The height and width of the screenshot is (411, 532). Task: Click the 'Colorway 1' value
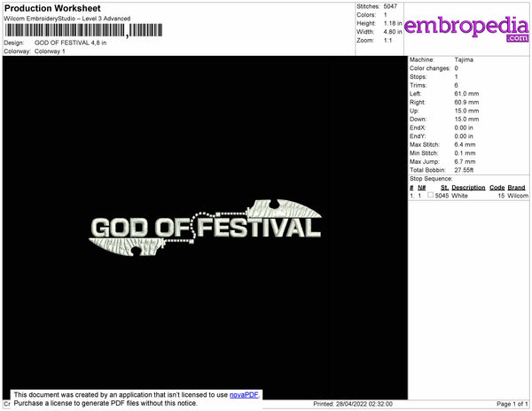50,51
